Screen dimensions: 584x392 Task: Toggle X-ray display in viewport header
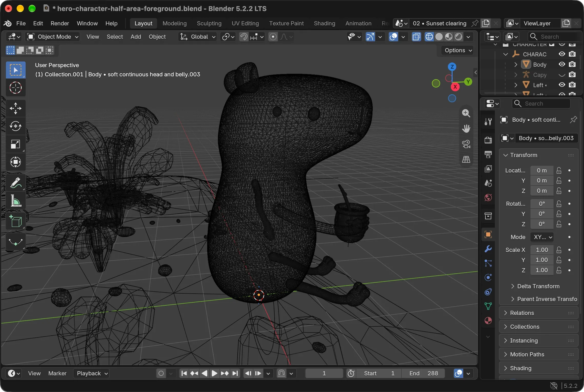tap(416, 37)
